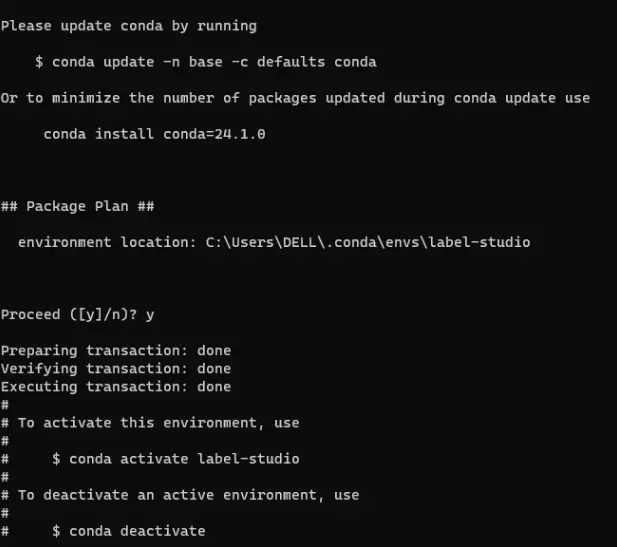Click the version number 24.1.0
The image size is (617, 547).
[x=231, y=134]
